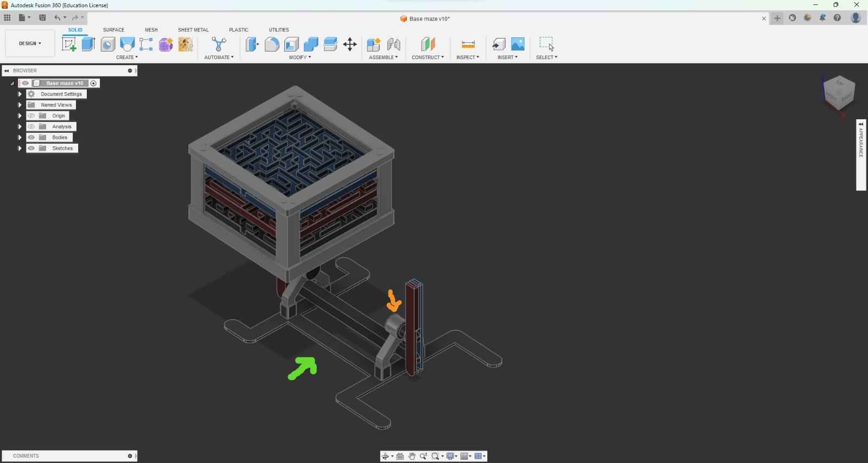
Task: Click the Look At icon in navigation bar
Action: click(x=400, y=456)
